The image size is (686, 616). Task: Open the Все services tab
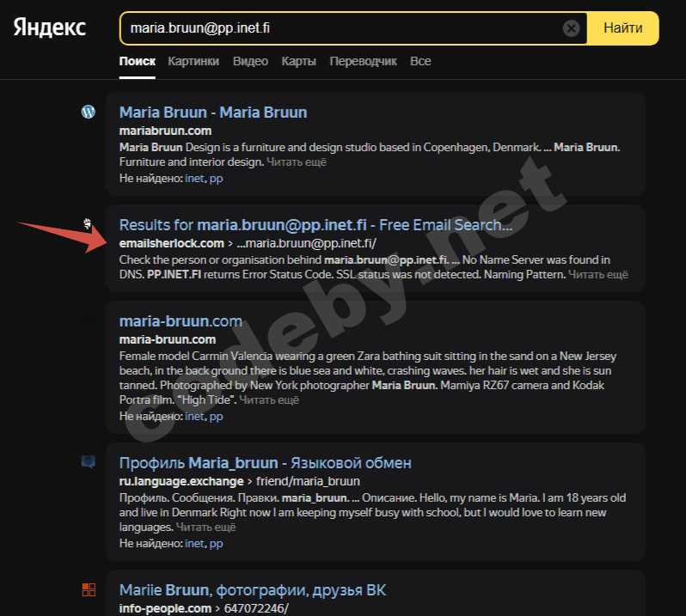point(420,61)
